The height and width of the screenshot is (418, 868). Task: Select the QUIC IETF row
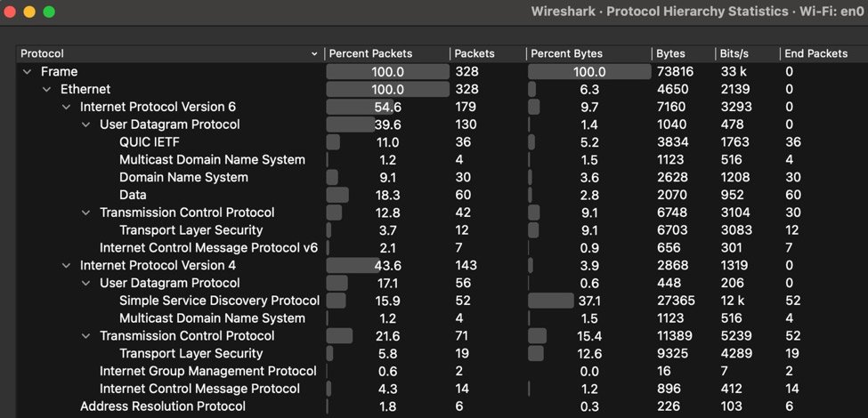tap(442, 142)
